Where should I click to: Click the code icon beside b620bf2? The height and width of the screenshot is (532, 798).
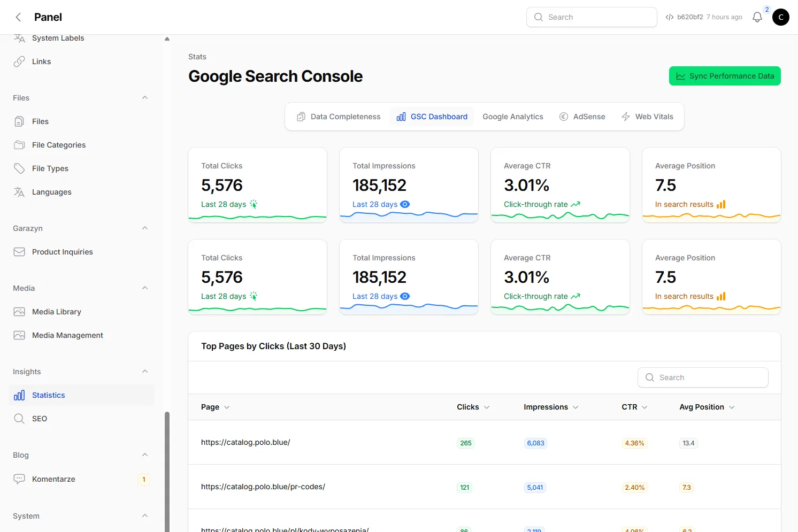(669, 17)
